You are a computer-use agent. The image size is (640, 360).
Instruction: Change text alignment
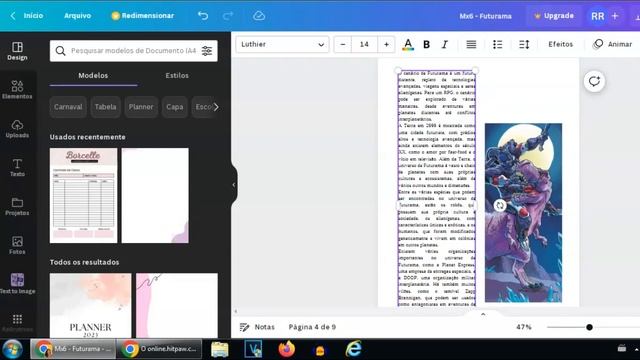(x=471, y=44)
